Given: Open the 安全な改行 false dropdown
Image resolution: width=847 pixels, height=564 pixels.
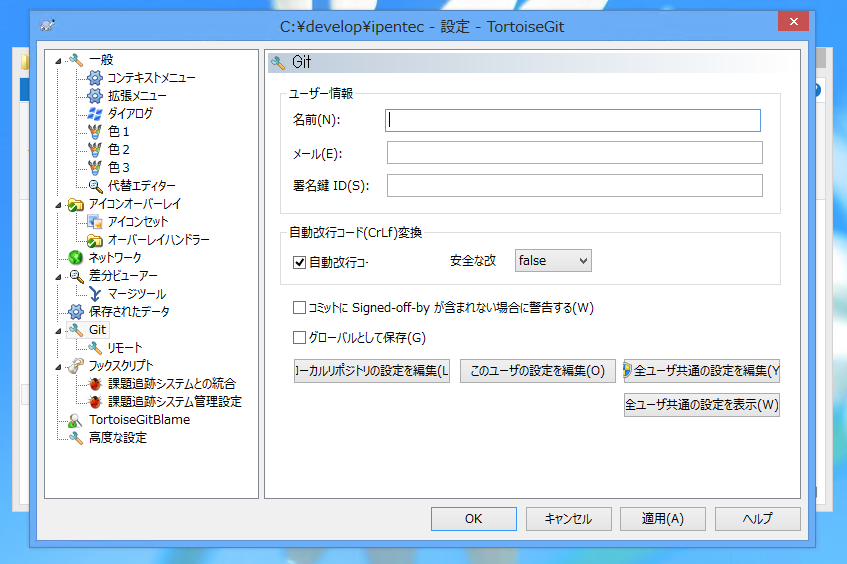Looking at the screenshot, I should pos(553,260).
